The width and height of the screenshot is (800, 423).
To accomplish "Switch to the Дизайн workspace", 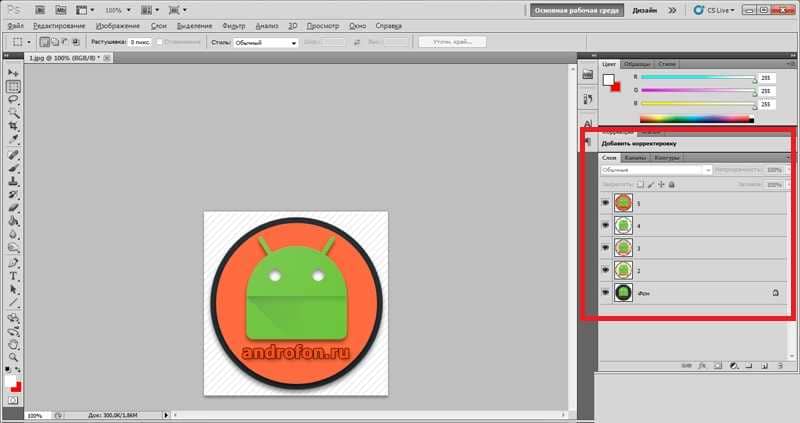I will (x=645, y=10).
